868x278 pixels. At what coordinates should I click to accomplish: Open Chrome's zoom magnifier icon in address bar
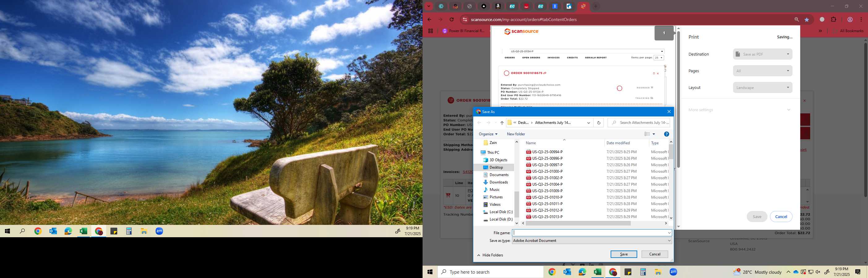[797, 19]
